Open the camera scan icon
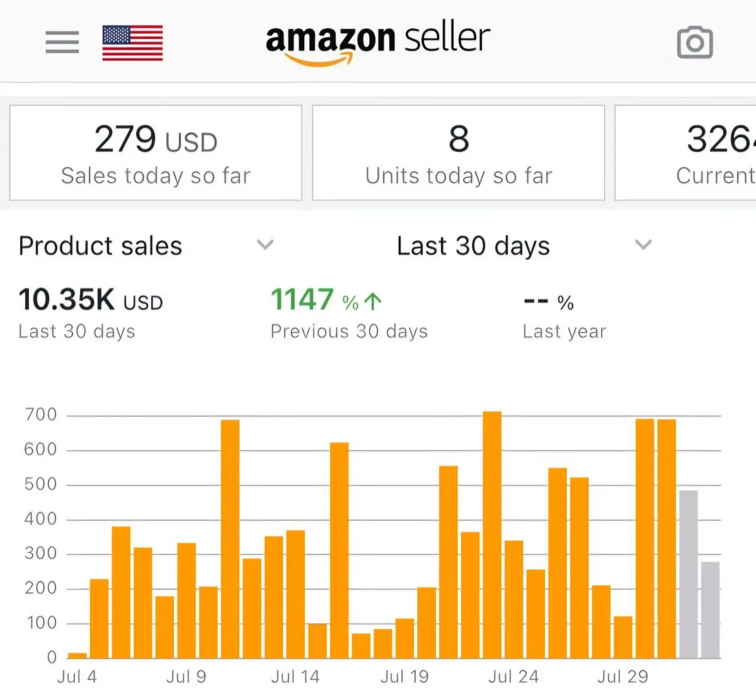 click(x=695, y=43)
